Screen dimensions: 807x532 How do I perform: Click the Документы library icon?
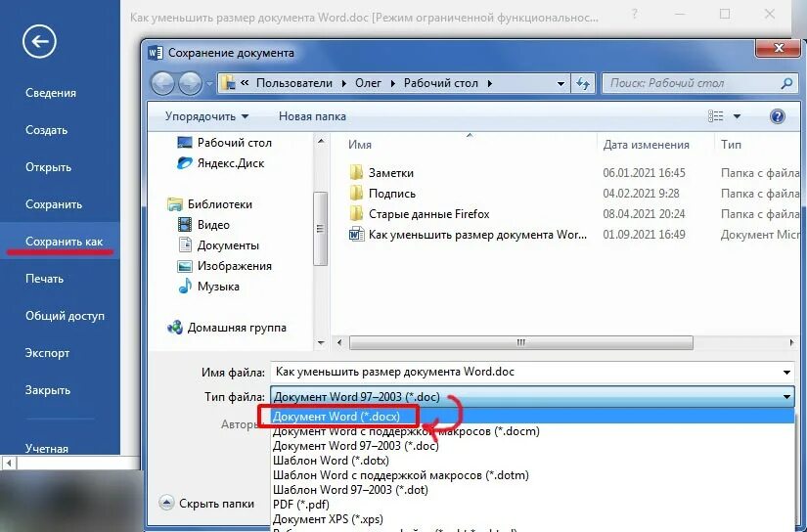(184, 245)
